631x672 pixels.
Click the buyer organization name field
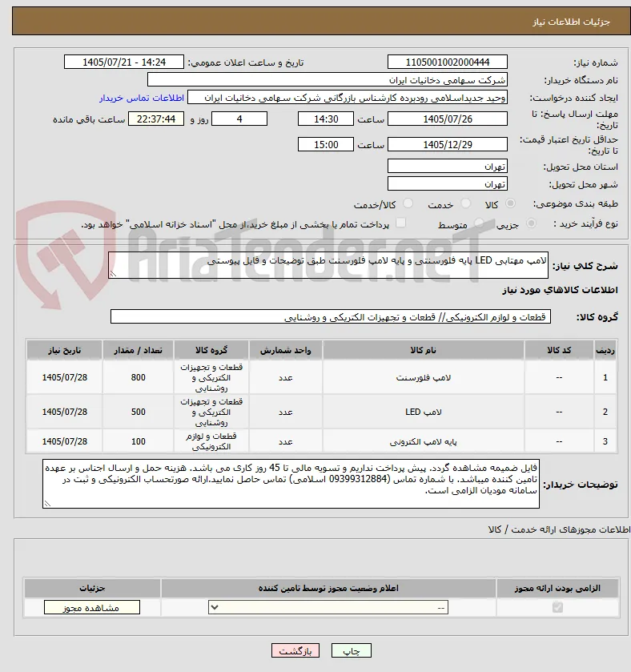[x=328, y=80]
